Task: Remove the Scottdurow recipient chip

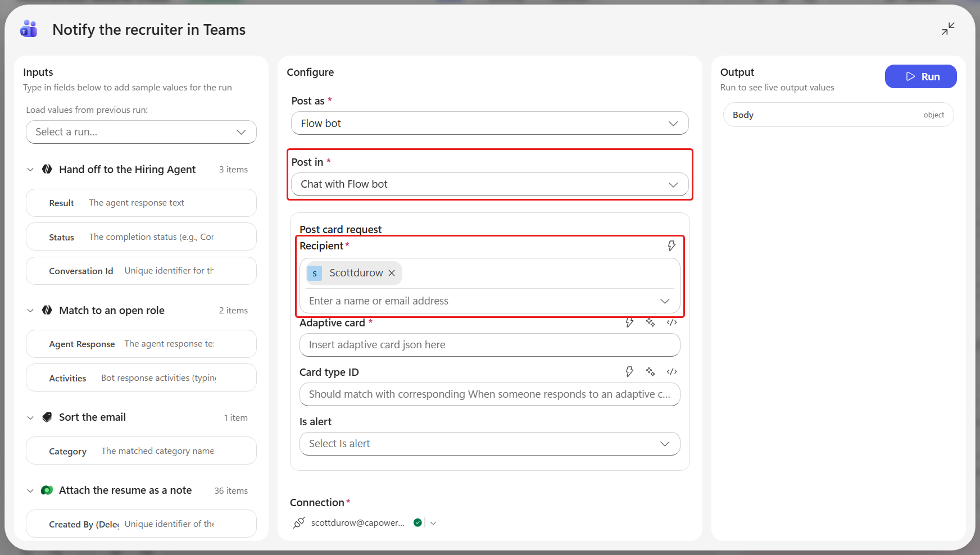Action: (392, 273)
